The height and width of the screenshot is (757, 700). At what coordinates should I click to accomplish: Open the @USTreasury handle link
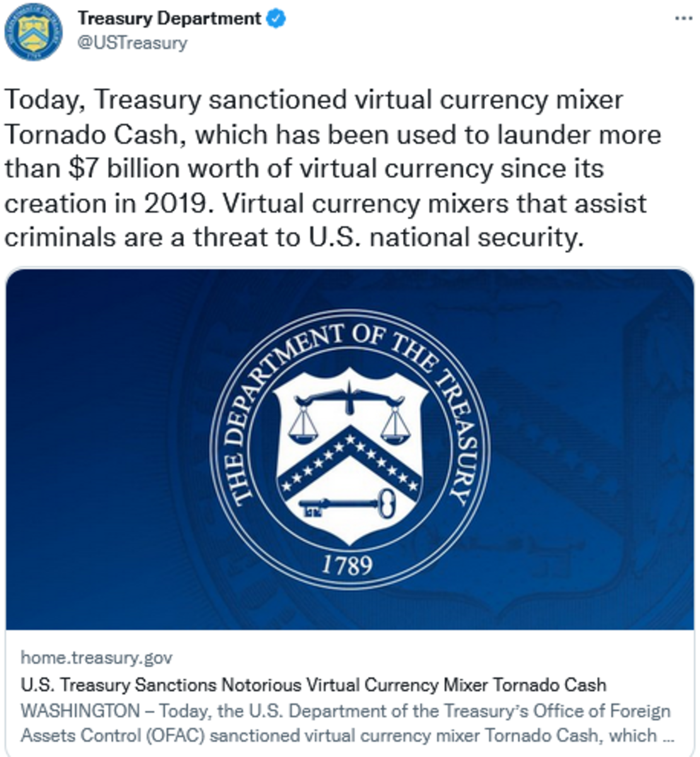[x=132, y=43]
